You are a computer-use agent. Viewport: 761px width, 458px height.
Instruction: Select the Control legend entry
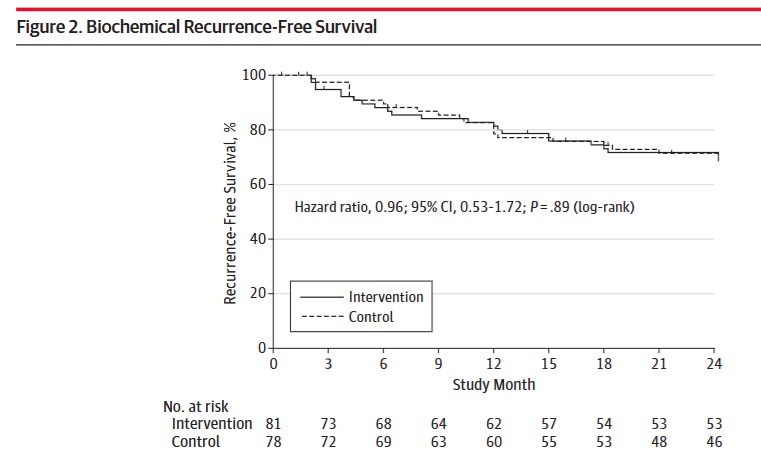pyautogui.click(x=371, y=317)
